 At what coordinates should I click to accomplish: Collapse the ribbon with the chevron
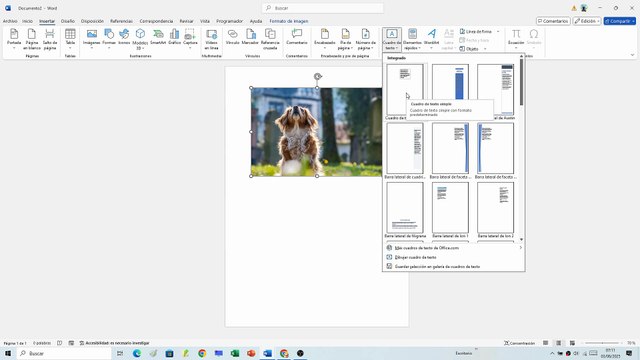click(x=632, y=55)
